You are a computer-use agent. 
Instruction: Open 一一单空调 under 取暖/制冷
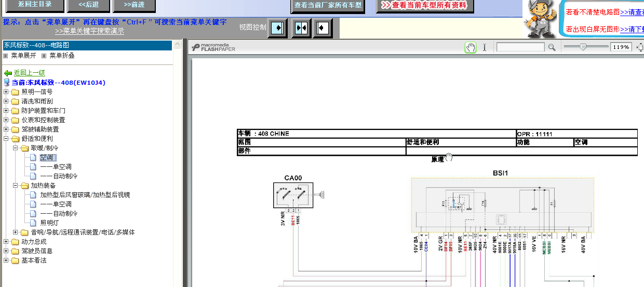(x=56, y=167)
